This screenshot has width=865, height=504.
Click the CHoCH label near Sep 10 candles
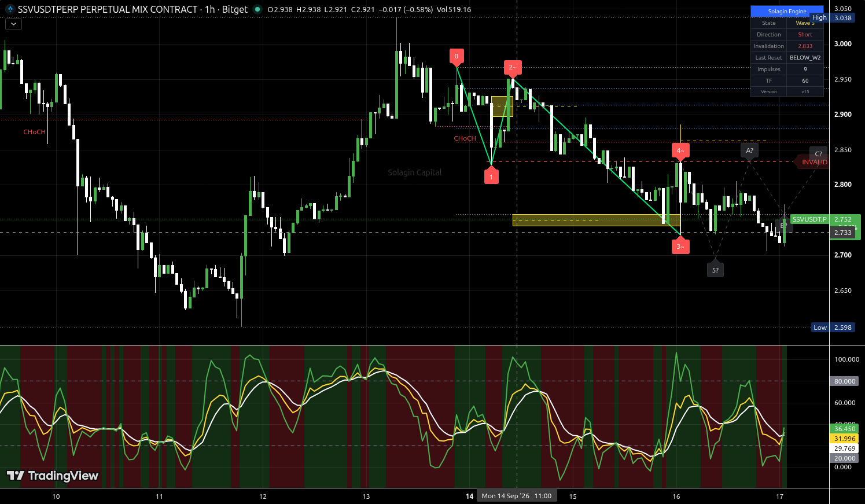tap(34, 132)
